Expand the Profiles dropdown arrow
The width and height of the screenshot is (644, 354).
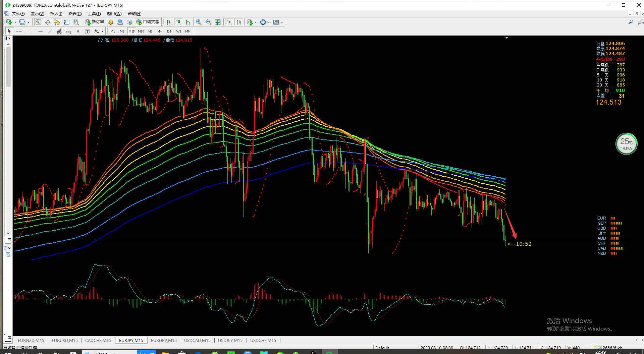coord(28,22)
